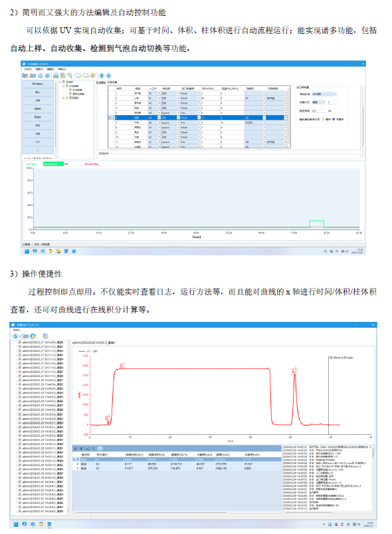The image size is (392, 534).
Task: Click the gear settings icon in analysis toolbar
Action: 33,336
